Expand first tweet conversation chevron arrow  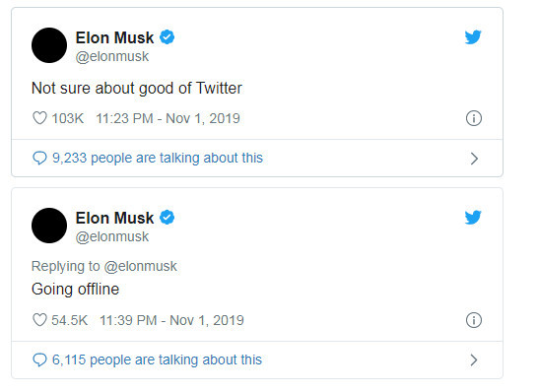(474, 159)
